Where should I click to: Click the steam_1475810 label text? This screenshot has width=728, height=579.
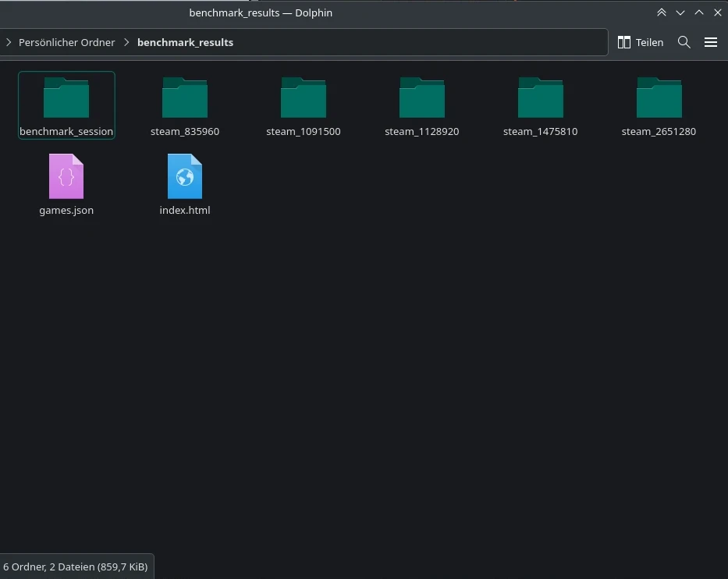click(x=541, y=131)
